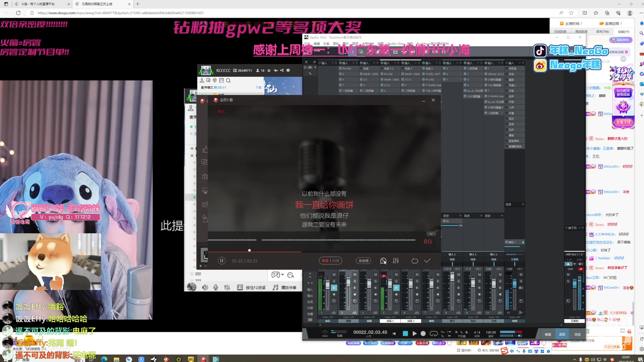
Task: Click the search icon in YY channel panel
Action: point(228,80)
